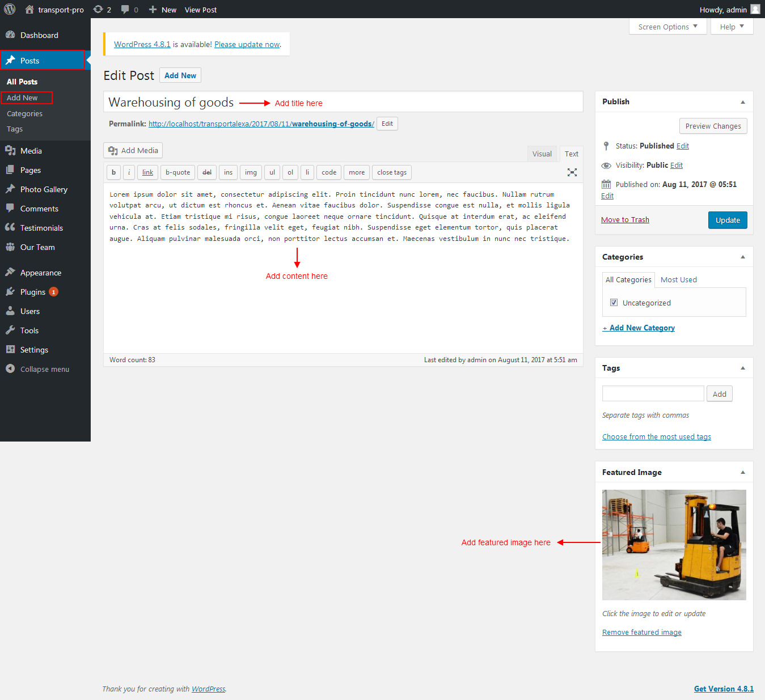Click the admin avatar icon

click(x=755, y=9)
